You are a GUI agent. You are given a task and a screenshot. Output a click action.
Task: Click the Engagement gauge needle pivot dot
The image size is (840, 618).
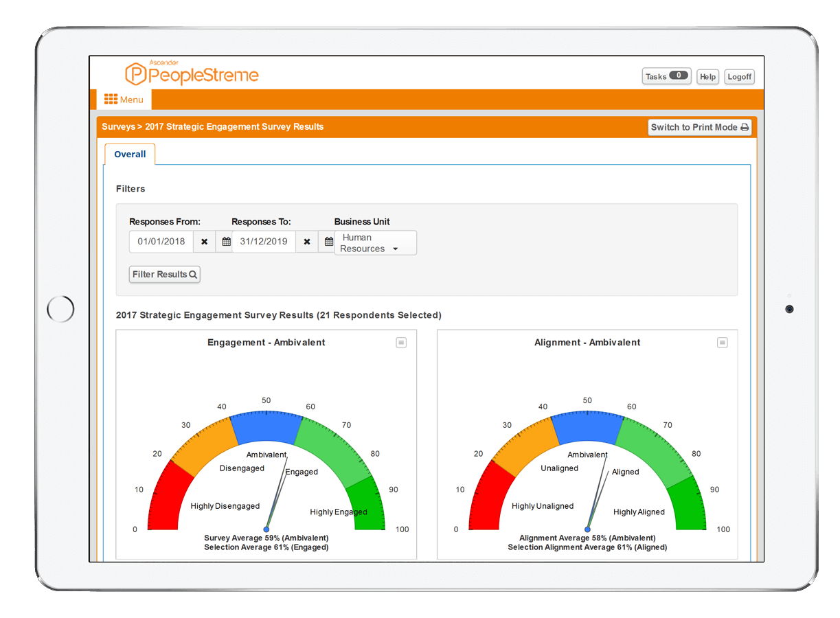(266, 529)
